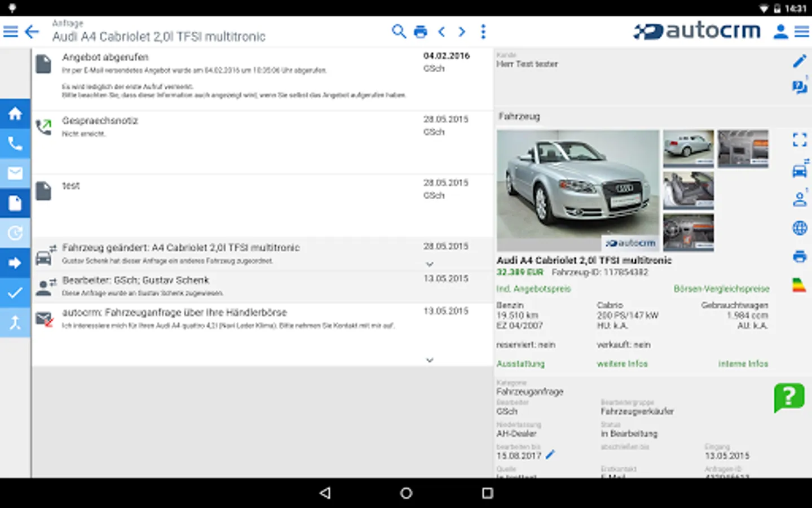Open the 'Börsen-Vergleichspreise' link
Screen dimensions: 812x508
point(721,289)
